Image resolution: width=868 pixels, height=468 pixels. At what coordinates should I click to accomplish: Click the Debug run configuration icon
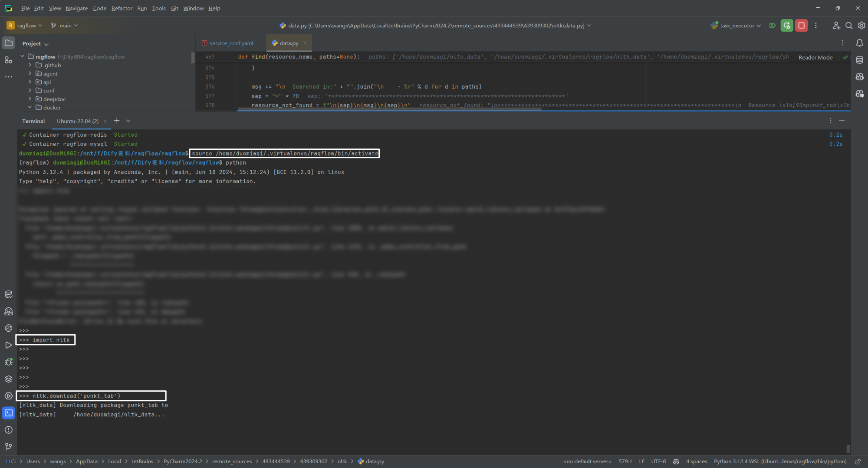tap(773, 26)
